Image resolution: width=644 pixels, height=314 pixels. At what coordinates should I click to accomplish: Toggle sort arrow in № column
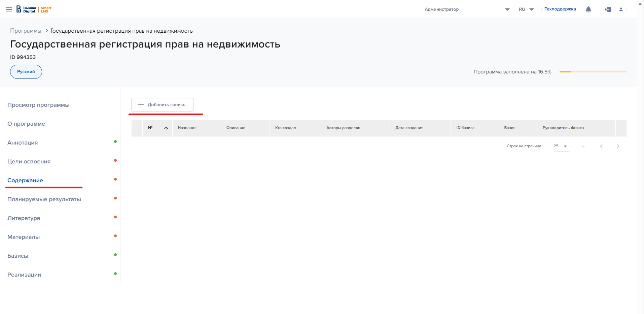[x=166, y=128]
